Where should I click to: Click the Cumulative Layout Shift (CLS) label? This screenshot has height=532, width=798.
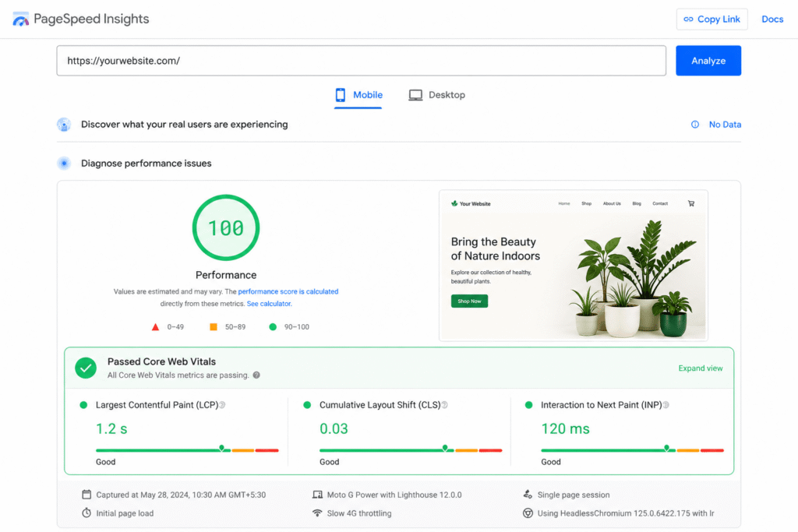pos(380,405)
